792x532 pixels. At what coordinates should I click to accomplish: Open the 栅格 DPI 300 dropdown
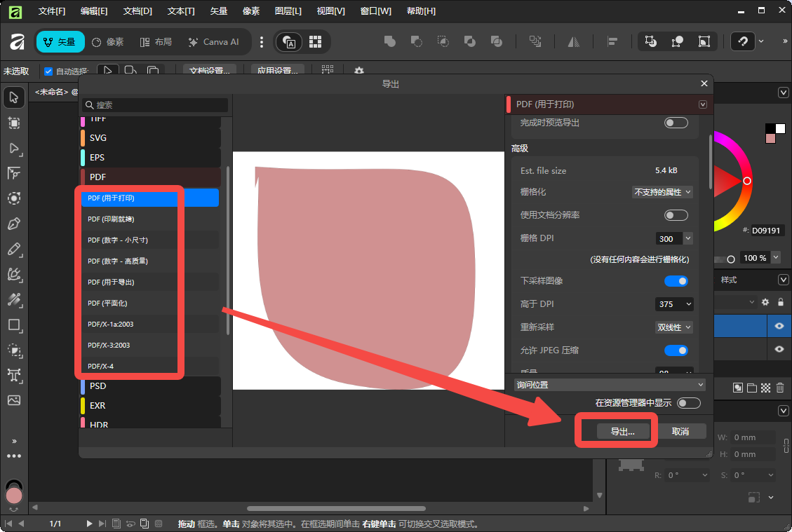(x=688, y=238)
